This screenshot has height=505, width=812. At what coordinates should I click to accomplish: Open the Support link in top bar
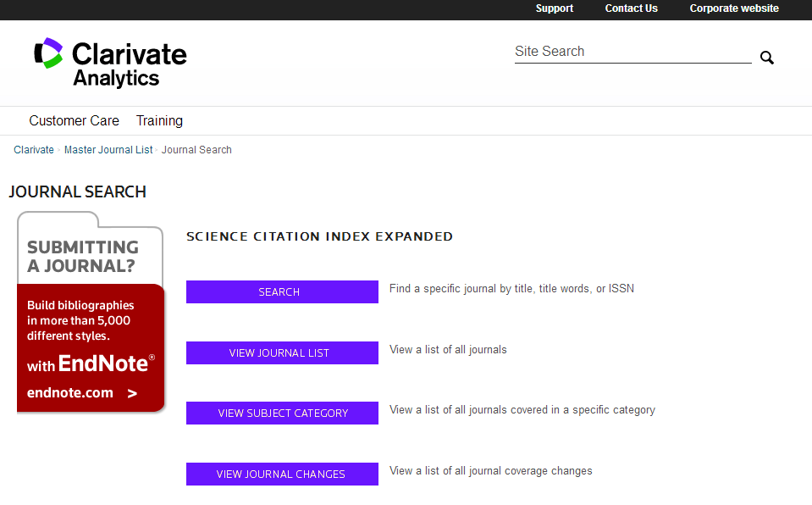click(x=554, y=8)
